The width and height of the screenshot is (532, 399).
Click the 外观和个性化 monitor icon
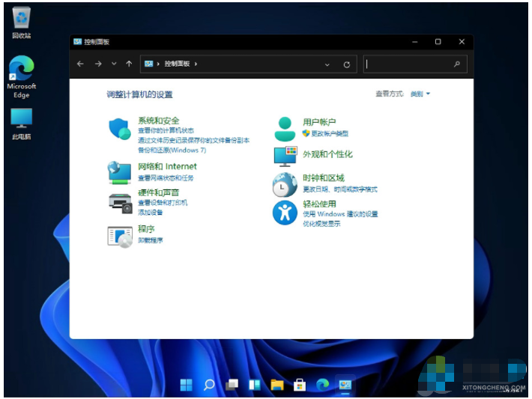point(285,156)
